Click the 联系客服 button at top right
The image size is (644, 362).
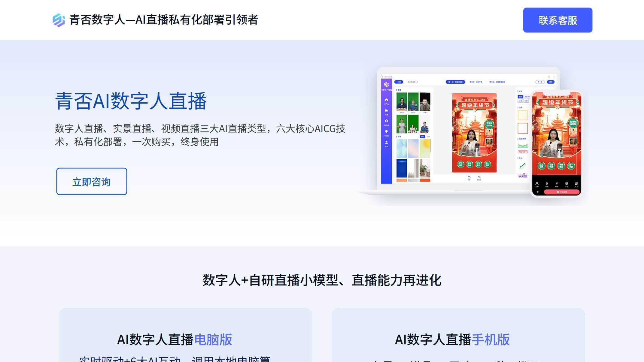pos(558,20)
